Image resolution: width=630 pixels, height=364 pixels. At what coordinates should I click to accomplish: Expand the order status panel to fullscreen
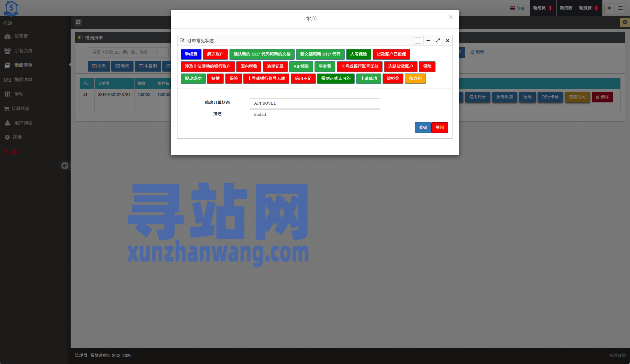click(438, 40)
